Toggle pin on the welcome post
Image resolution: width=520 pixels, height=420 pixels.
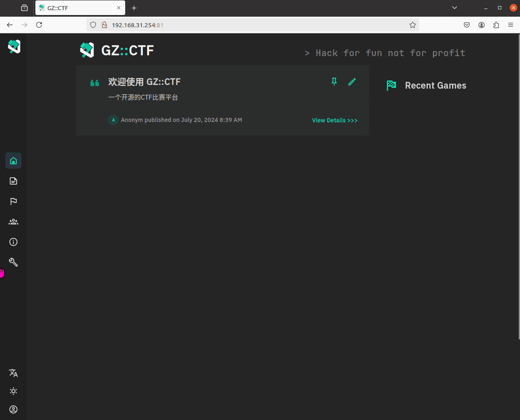pyautogui.click(x=334, y=82)
